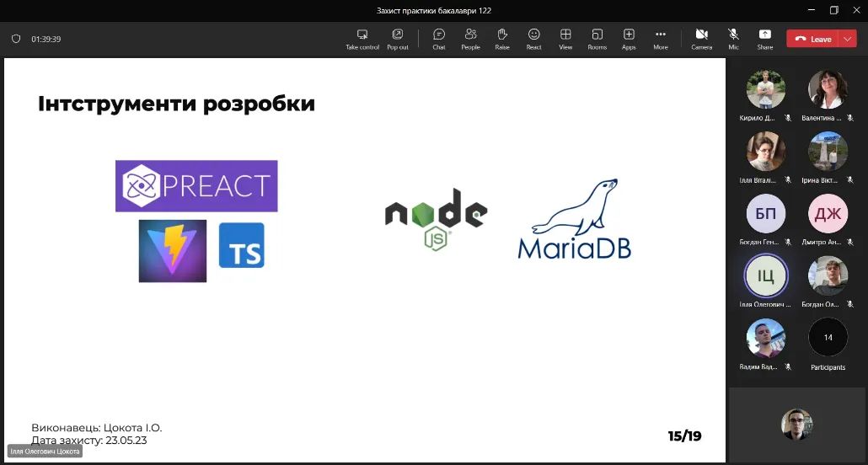The image size is (868, 465).
Task: Open More actions menu
Action: click(661, 40)
